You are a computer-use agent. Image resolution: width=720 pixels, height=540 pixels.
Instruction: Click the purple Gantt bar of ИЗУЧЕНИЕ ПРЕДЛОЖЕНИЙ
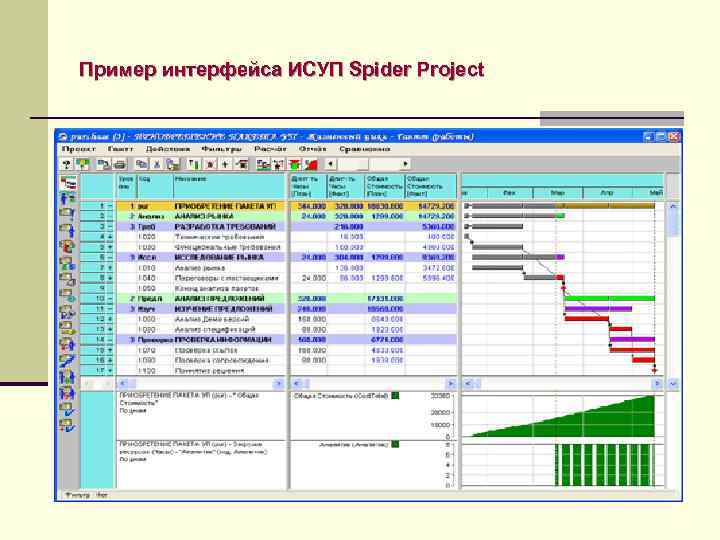click(598, 309)
